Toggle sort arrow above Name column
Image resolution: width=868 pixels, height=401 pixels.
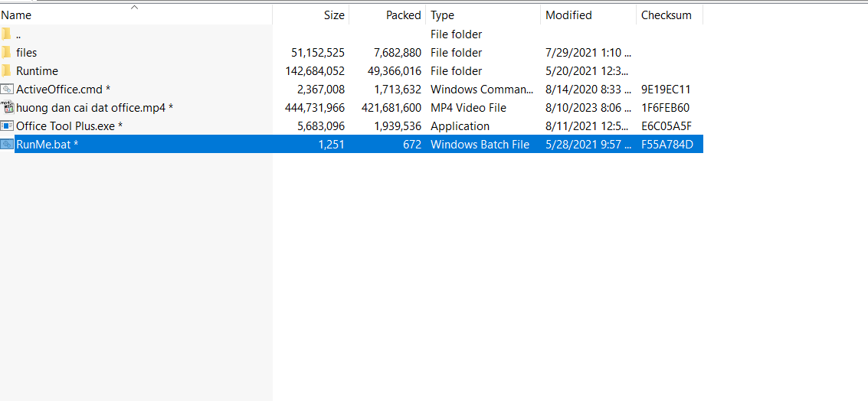(x=134, y=7)
